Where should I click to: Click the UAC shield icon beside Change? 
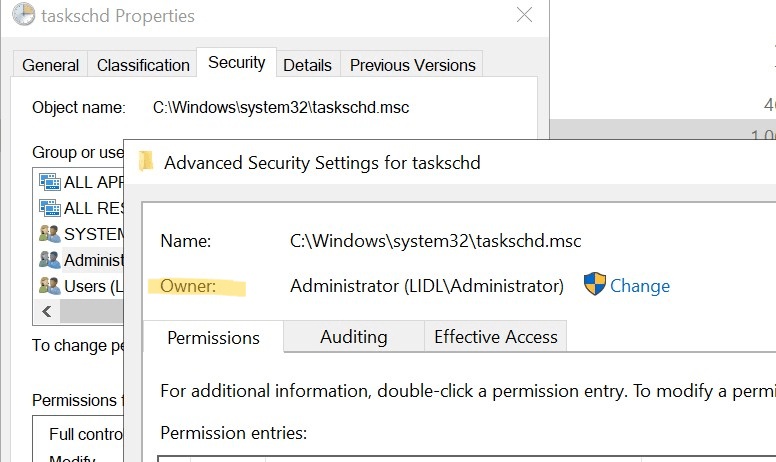(x=595, y=285)
